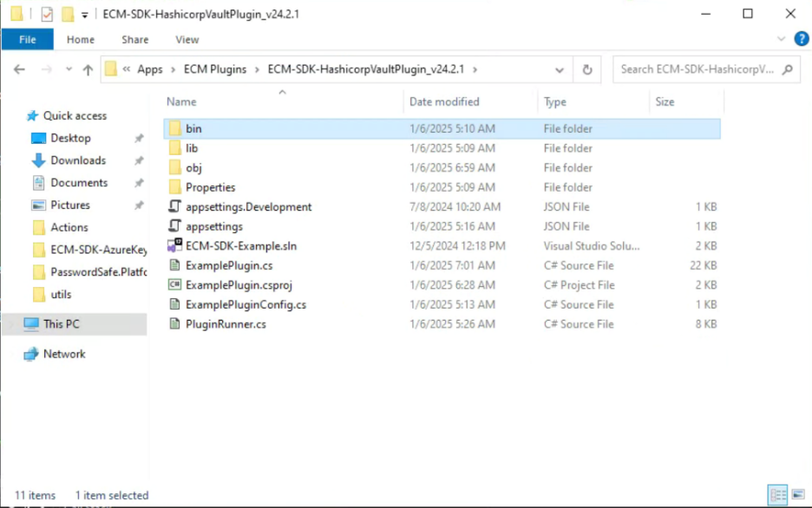The image size is (812, 508).
Task: Select ECM-SDK-Example.sln Visual Studio icon
Action: 174,245
